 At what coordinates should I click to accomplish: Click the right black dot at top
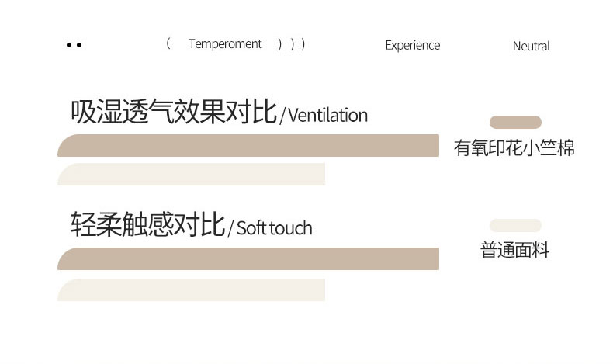[x=79, y=45]
